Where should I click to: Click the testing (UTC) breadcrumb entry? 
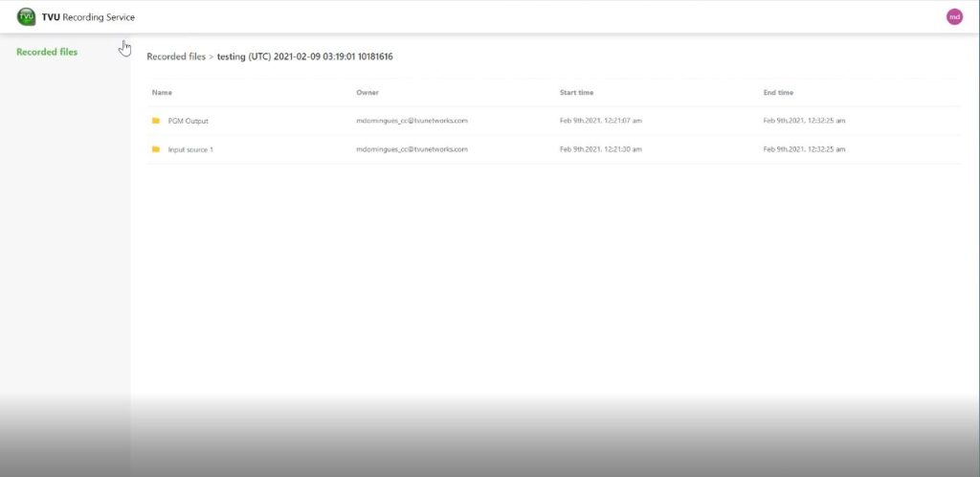(304, 57)
